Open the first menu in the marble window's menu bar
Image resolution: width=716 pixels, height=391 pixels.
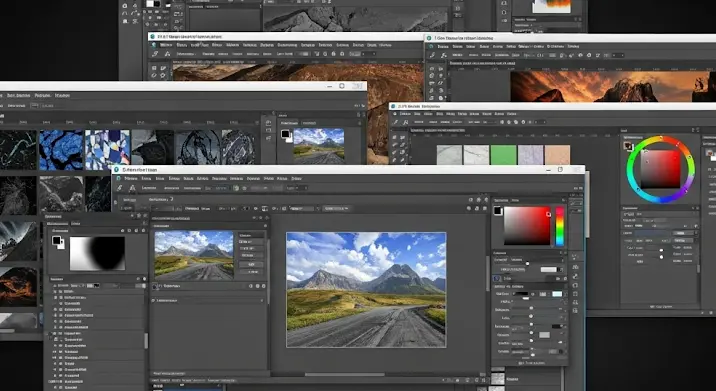point(405,114)
